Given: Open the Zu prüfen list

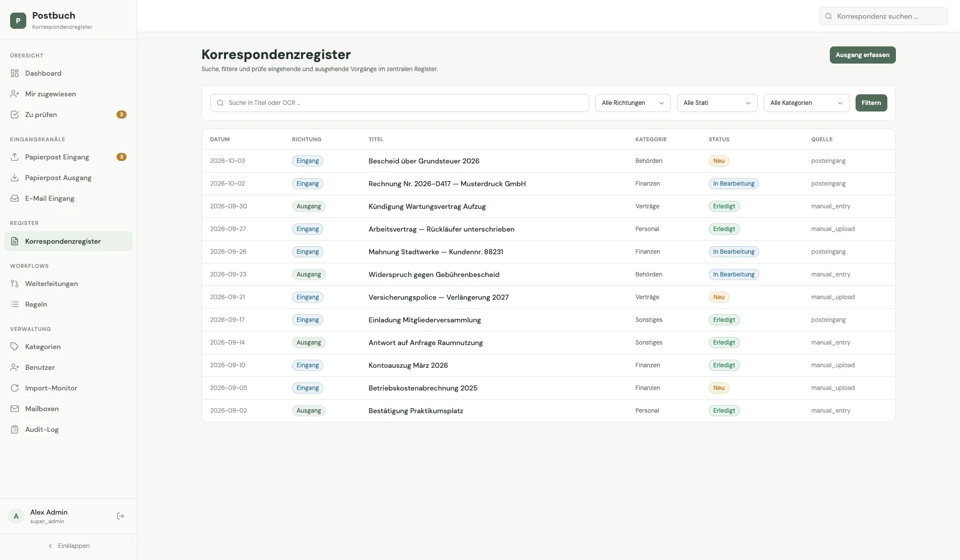Looking at the screenshot, I should tap(68, 115).
